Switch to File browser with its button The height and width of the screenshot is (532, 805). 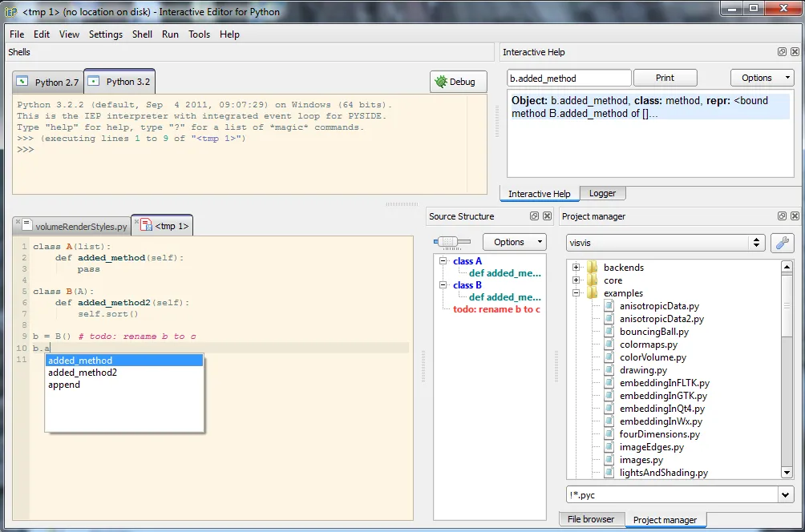(x=591, y=519)
